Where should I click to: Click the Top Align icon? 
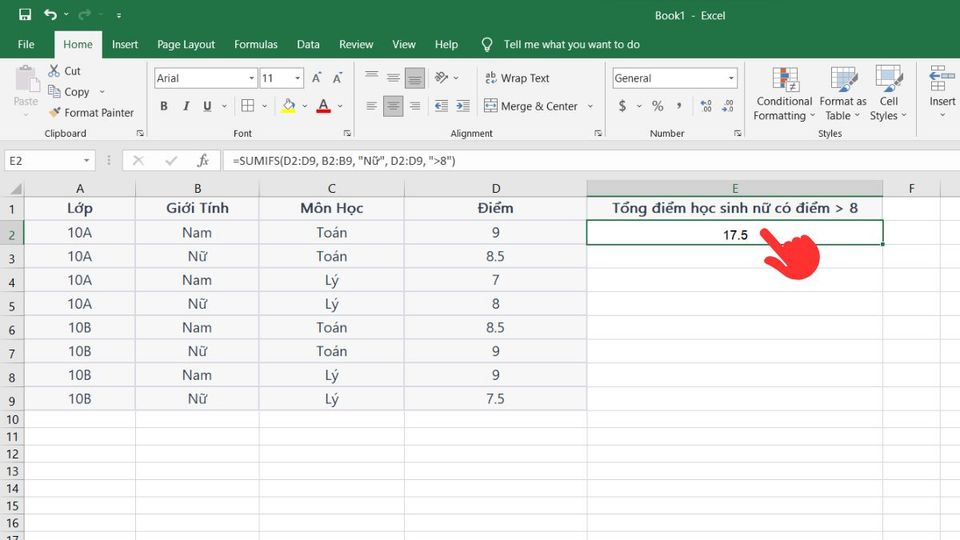[371, 78]
